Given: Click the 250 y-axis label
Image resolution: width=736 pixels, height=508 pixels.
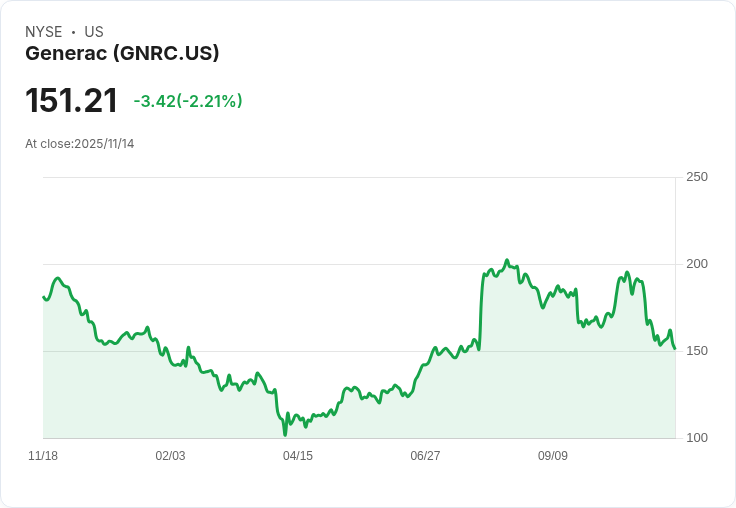Looking at the screenshot, I should (697, 177).
